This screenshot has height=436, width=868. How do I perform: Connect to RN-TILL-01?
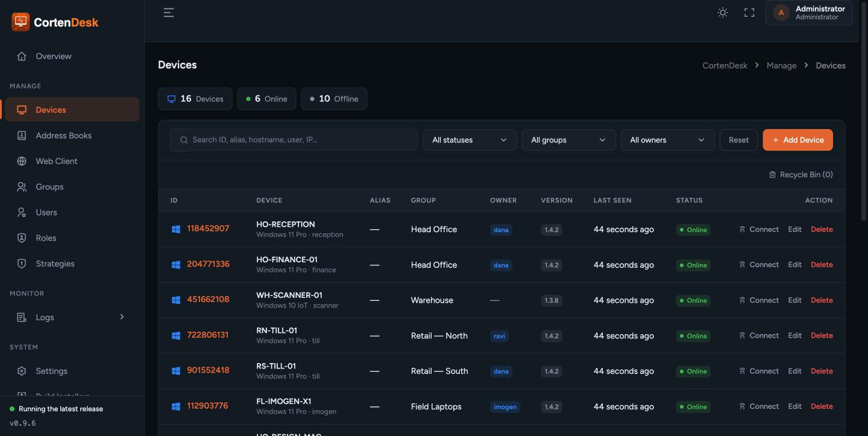[759, 335]
